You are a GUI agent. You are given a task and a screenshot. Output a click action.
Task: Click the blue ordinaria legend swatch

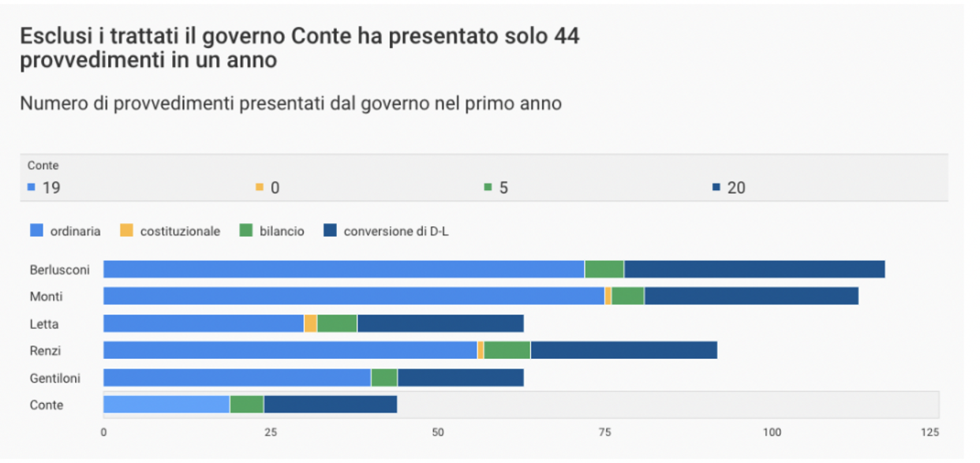pyautogui.click(x=36, y=231)
